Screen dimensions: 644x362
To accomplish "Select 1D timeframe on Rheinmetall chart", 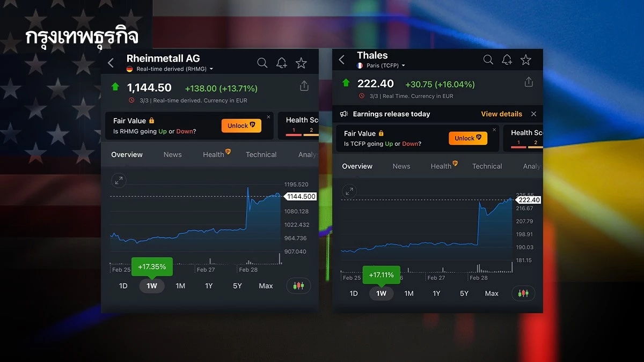I will tap(123, 286).
